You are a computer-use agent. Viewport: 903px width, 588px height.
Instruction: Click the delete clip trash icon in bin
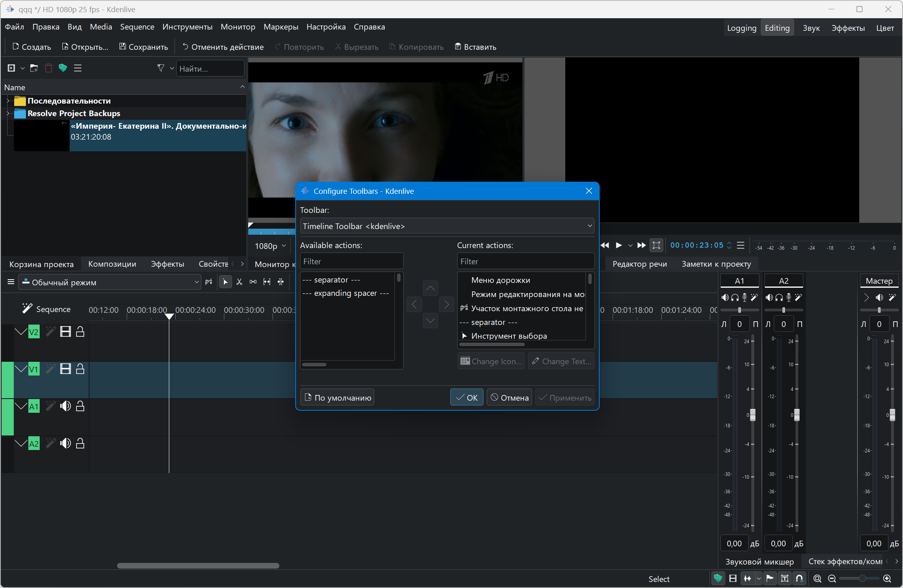(x=49, y=68)
